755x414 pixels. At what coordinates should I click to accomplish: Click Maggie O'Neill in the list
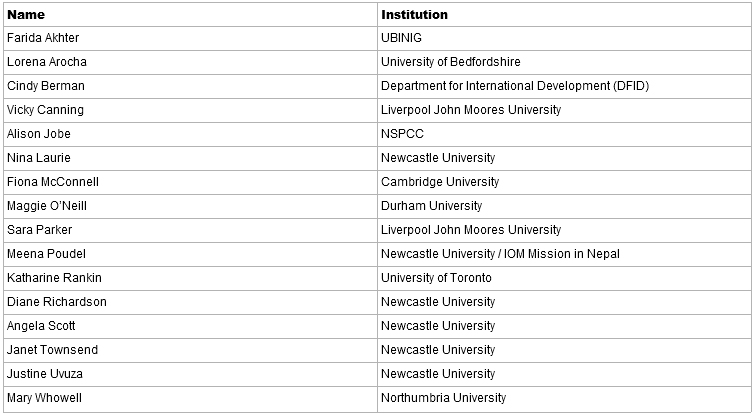(x=48, y=206)
